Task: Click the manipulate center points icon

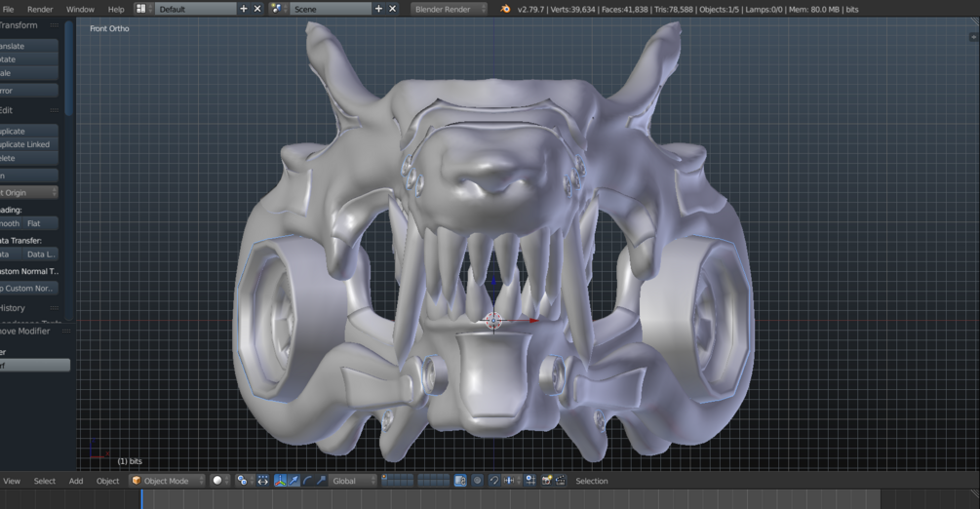Action: click(263, 481)
